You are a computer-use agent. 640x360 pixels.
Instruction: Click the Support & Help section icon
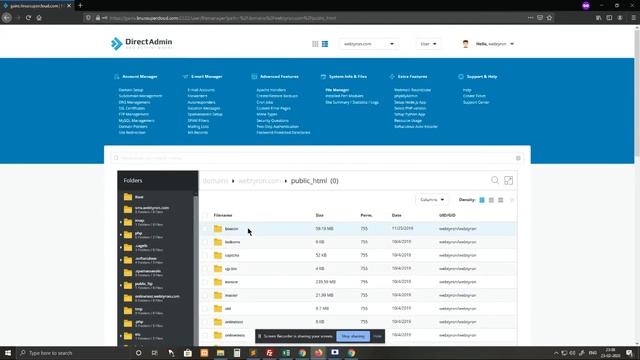pyautogui.click(x=461, y=76)
